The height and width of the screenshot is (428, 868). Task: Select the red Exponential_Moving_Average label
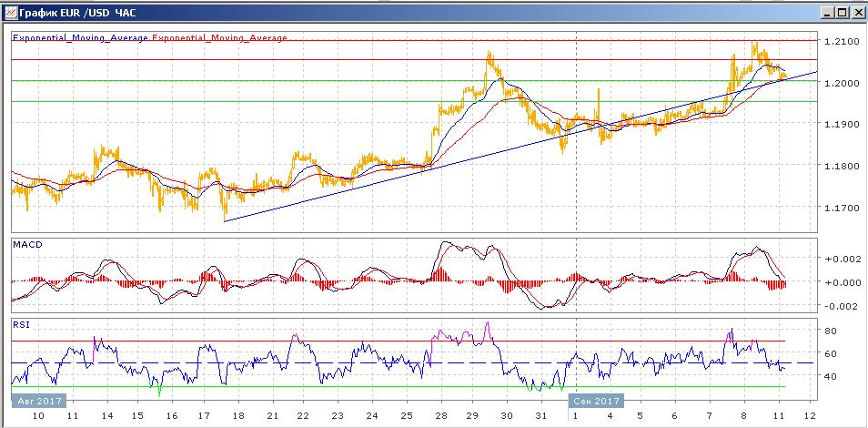[220, 37]
